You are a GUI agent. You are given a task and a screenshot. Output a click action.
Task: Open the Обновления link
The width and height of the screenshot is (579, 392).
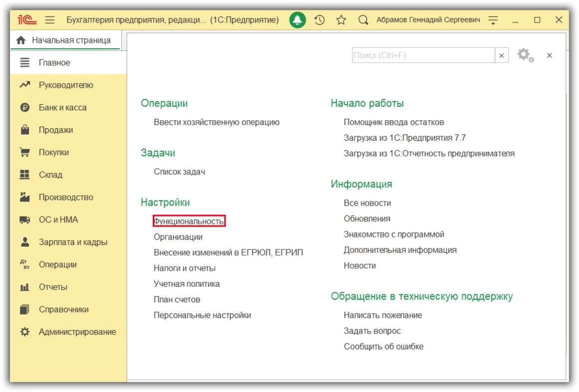pos(367,219)
